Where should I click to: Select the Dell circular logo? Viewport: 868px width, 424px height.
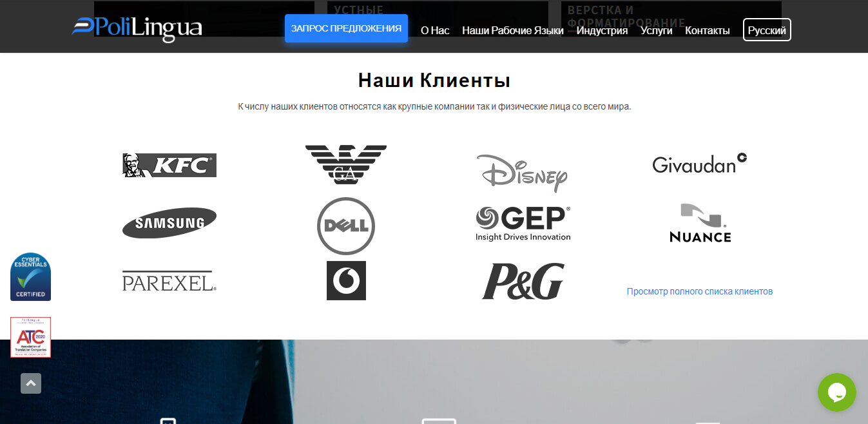pos(346,226)
